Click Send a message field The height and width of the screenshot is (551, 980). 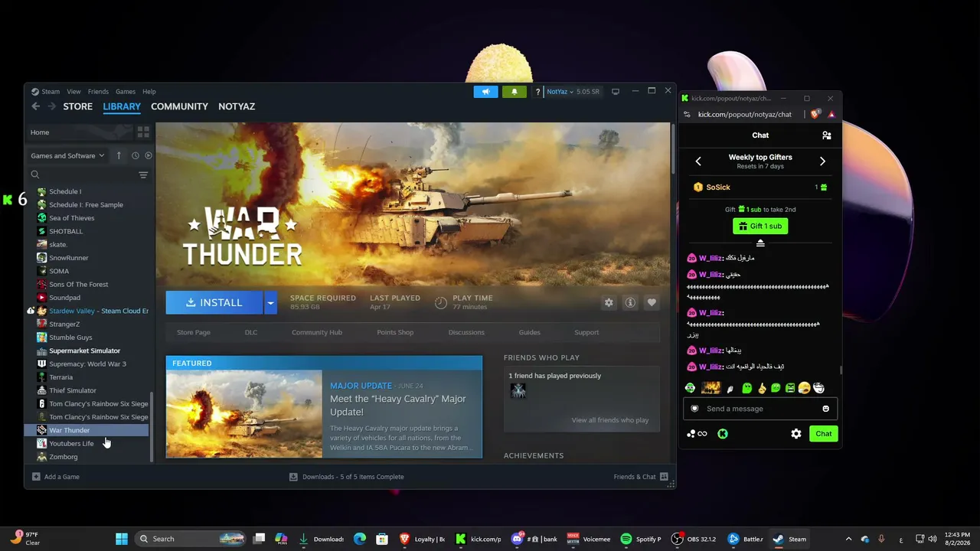tap(760, 409)
